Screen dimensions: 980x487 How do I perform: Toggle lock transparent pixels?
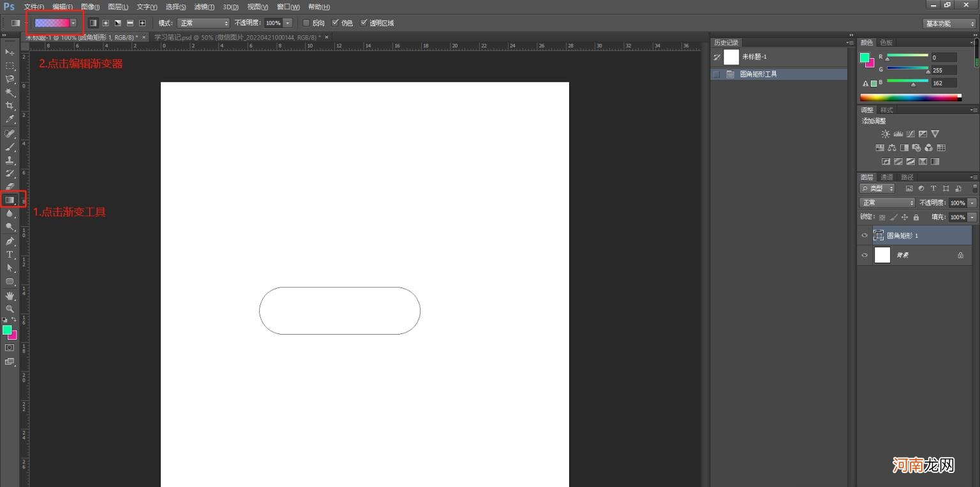(x=882, y=217)
